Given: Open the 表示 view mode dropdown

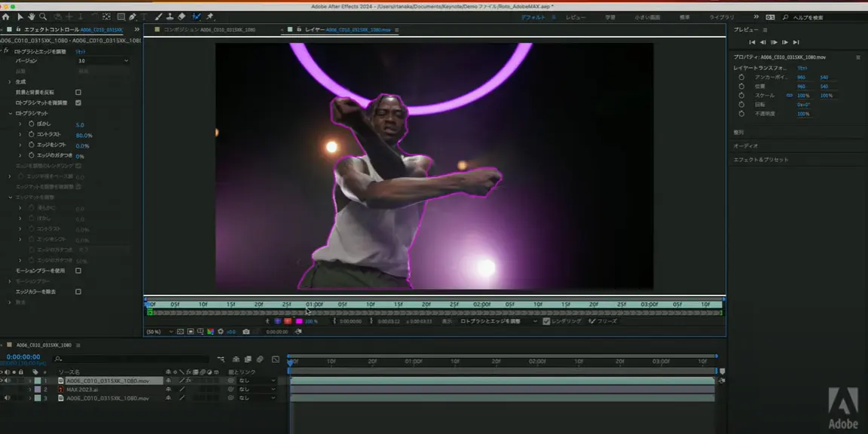Looking at the screenshot, I should [x=499, y=321].
